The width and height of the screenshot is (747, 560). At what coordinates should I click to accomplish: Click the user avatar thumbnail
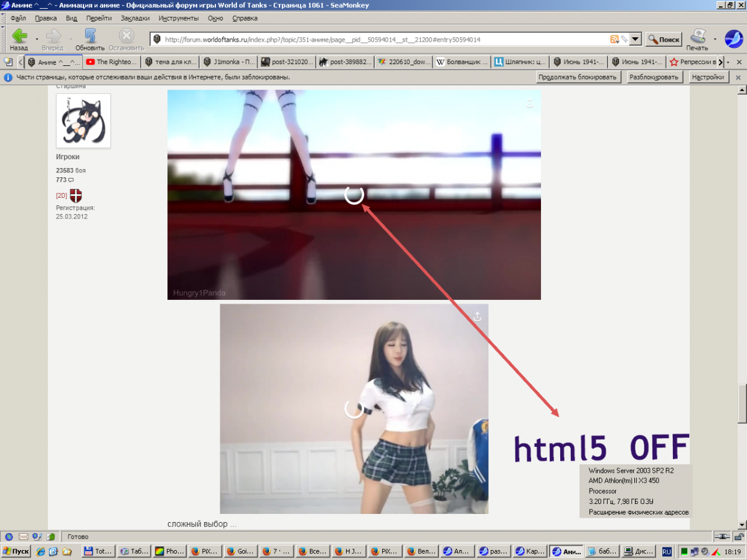[x=83, y=121]
